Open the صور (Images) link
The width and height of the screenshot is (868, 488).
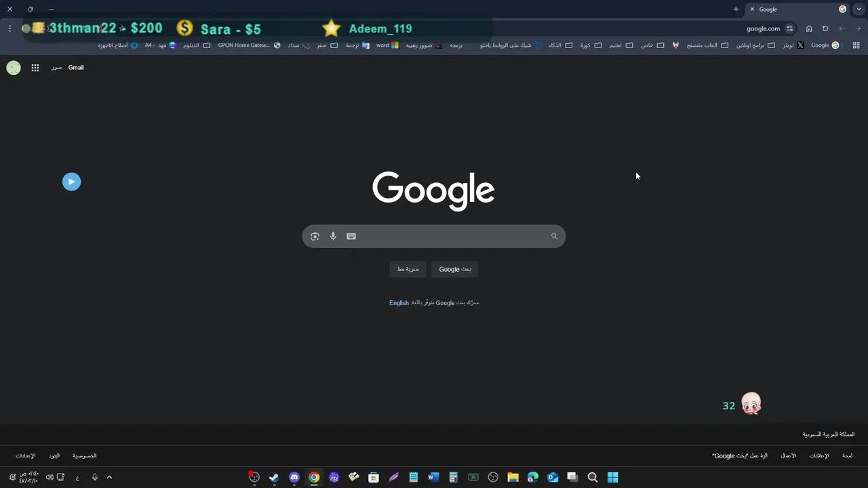pos(56,68)
